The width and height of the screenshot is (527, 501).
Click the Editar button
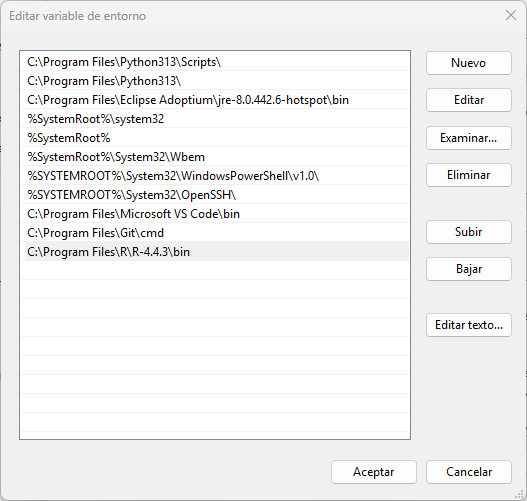tap(469, 100)
